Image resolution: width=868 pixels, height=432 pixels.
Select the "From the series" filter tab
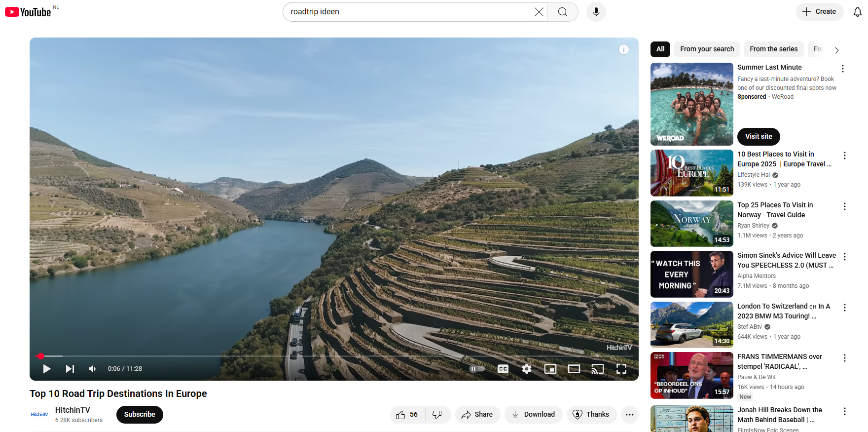click(773, 49)
